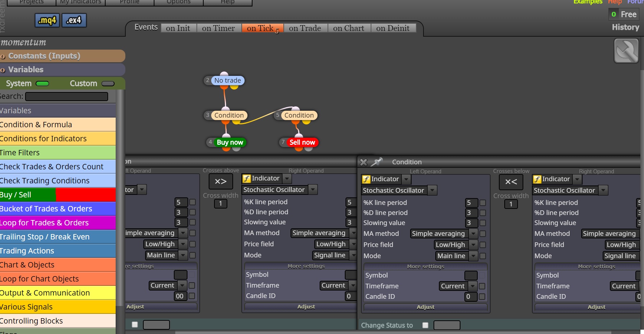Click Adjust button in Crosses below Left Operand
This screenshot has height=334, width=644.
[x=426, y=307]
